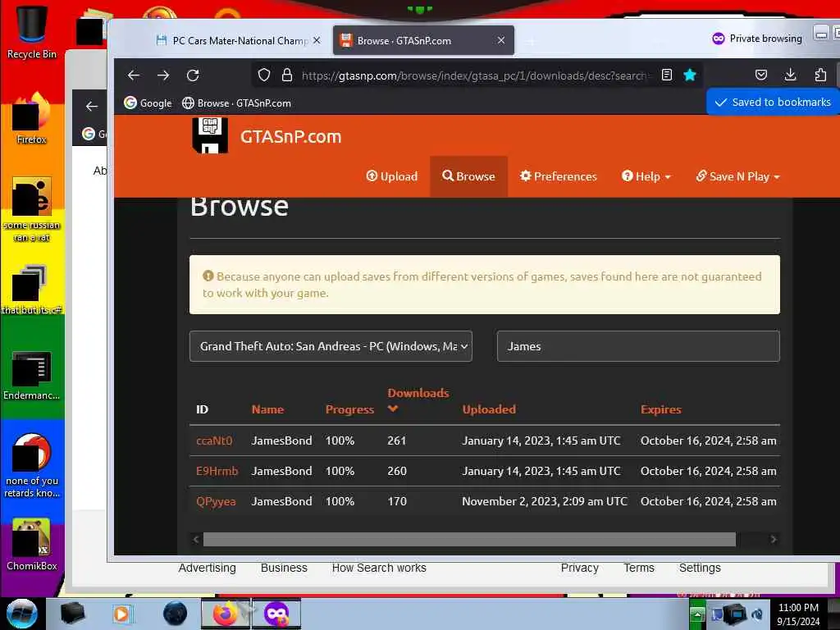Click Privacy link in background Google window

(x=580, y=568)
